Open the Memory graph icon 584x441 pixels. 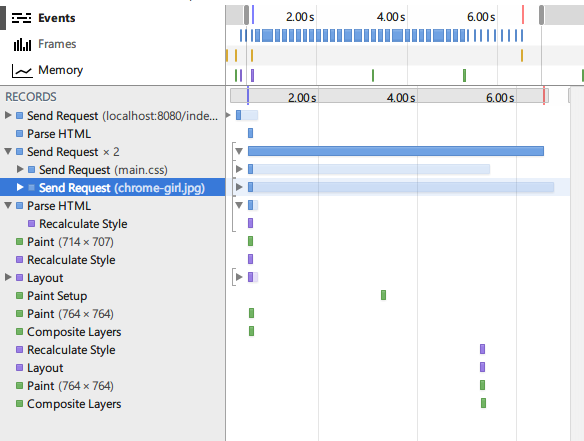click(x=22, y=71)
